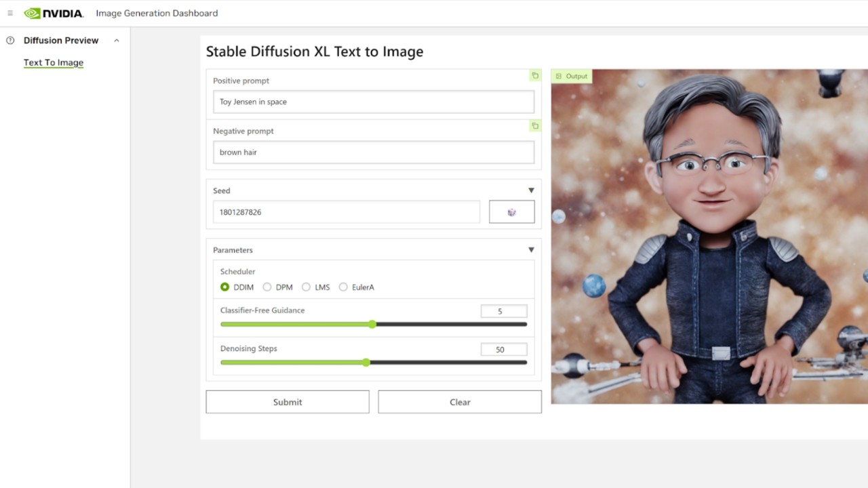The width and height of the screenshot is (868, 488).
Task: Submit the image generation request
Action: (287, 401)
